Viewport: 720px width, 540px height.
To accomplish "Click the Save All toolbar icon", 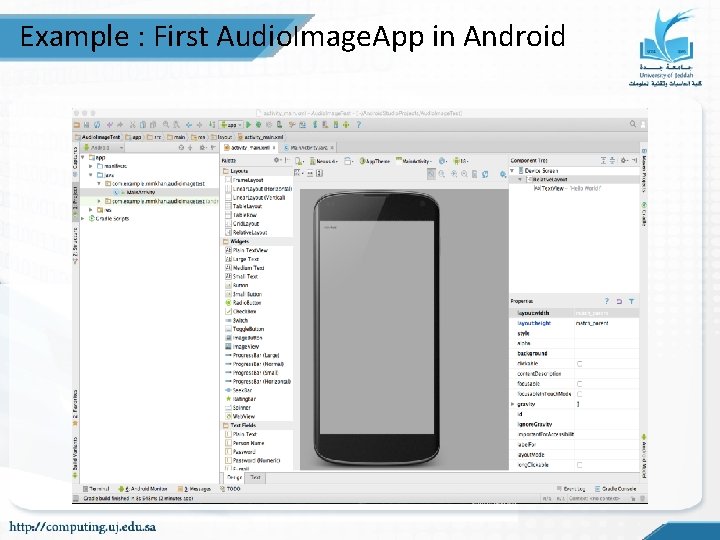I will [x=87, y=124].
